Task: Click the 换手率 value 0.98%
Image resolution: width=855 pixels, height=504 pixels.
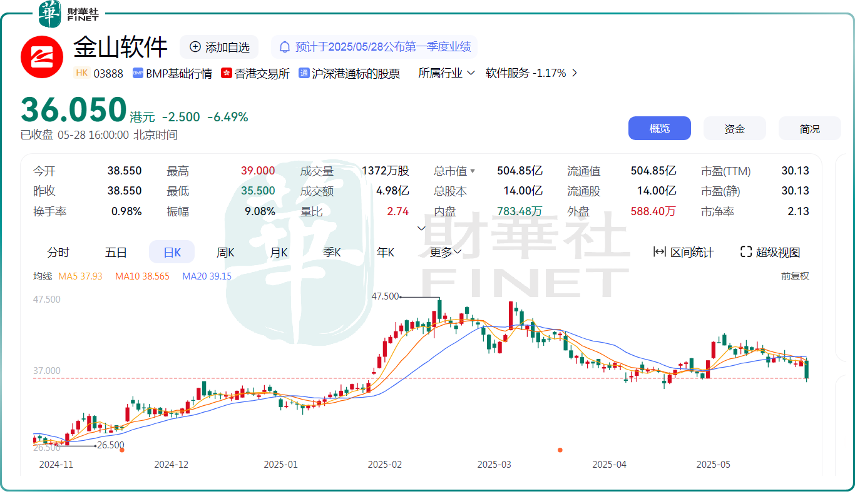Action: 126,211
